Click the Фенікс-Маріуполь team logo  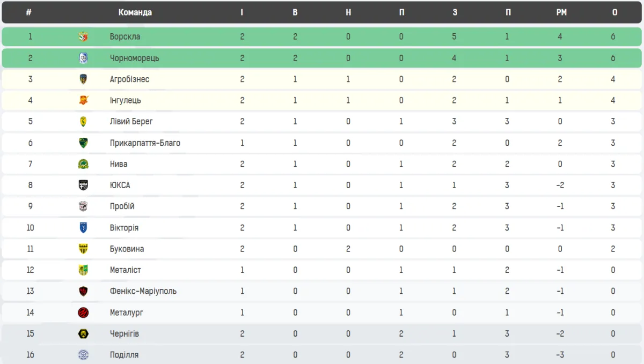point(83,292)
